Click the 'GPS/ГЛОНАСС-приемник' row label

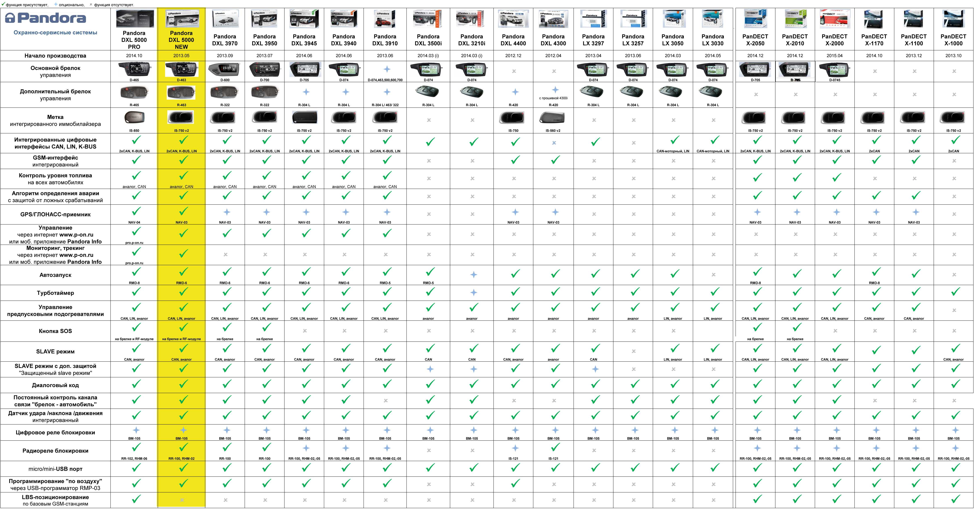click(x=56, y=215)
